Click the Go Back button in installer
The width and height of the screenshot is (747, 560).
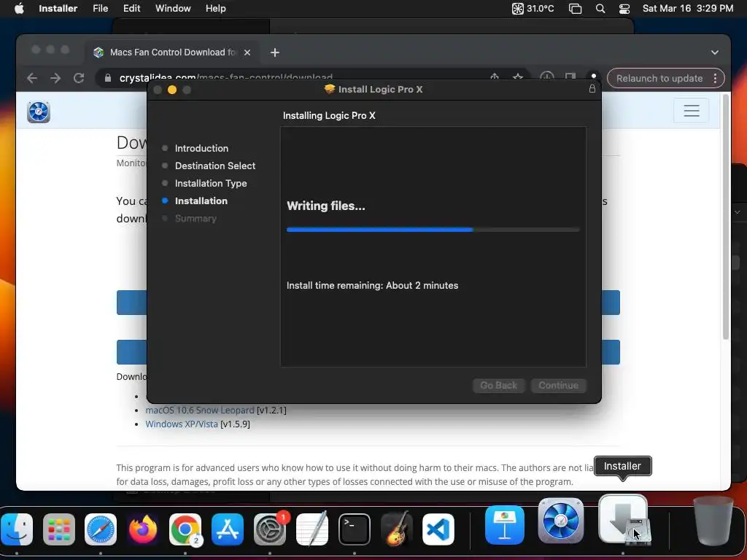[x=498, y=385]
